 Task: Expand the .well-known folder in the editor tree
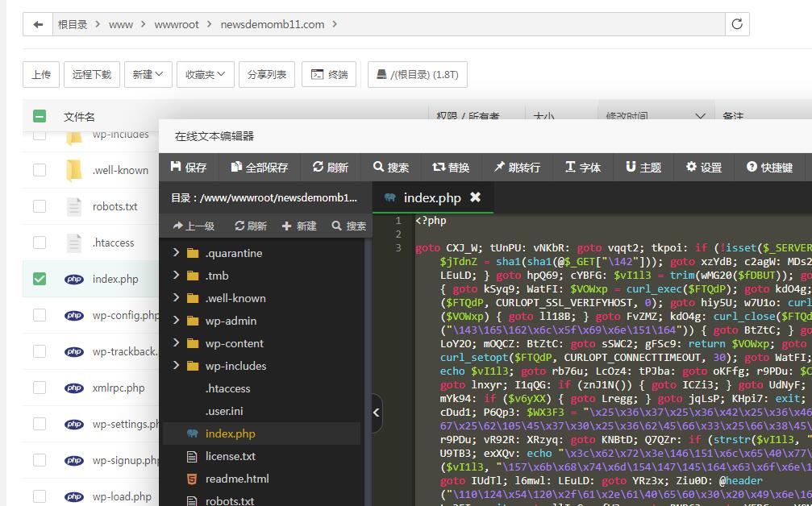click(x=176, y=297)
